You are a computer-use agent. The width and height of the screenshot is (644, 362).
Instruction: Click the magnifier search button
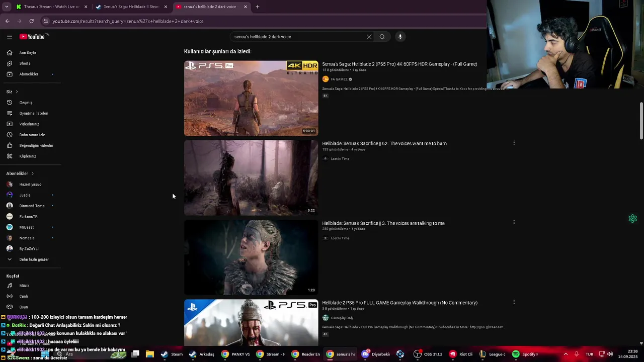382,37
